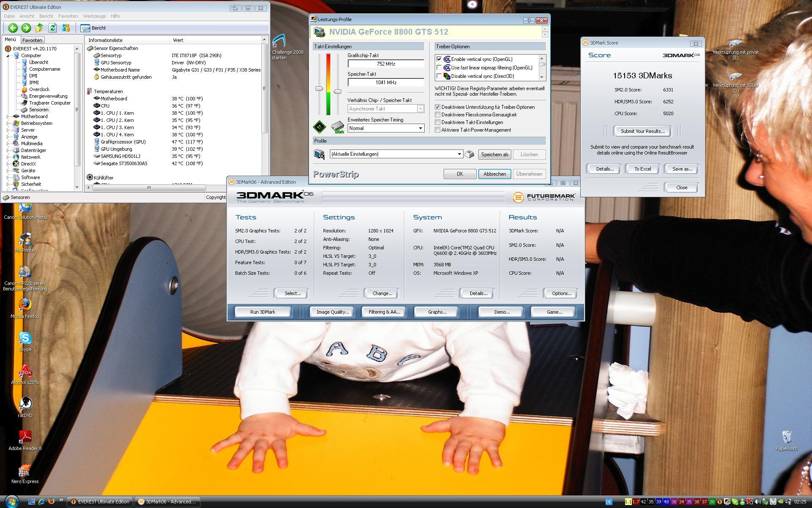
Task: Click the Speicher-Takt 1041 MHz field
Action: (x=386, y=83)
